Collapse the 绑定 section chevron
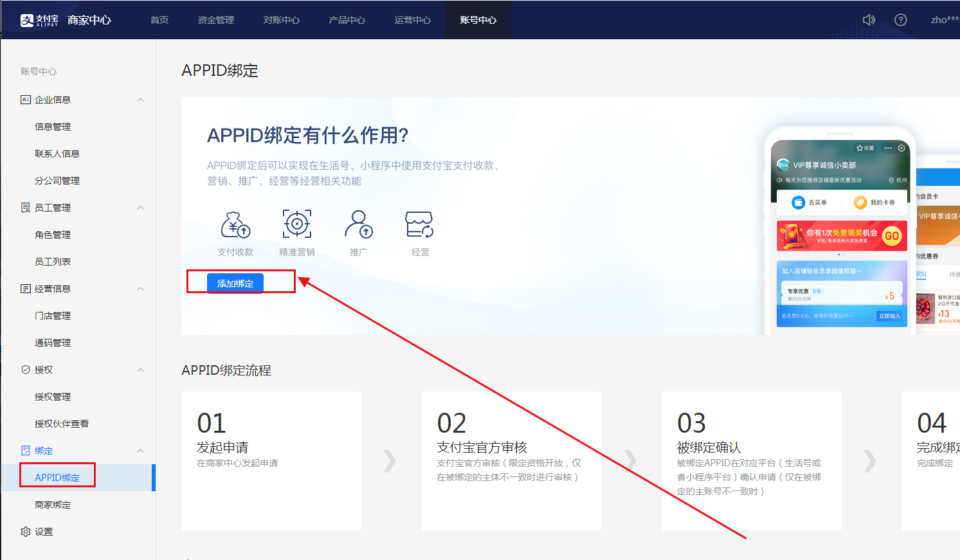The image size is (960, 560). tap(140, 451)
